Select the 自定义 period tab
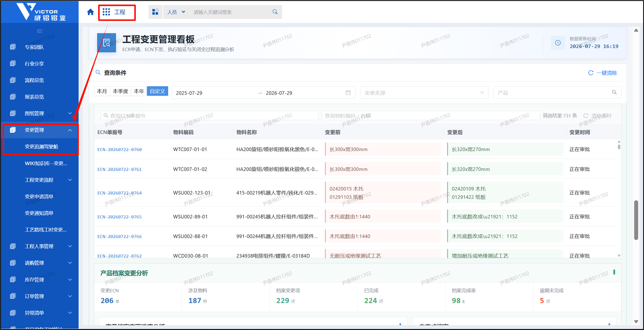 [157, 91]
